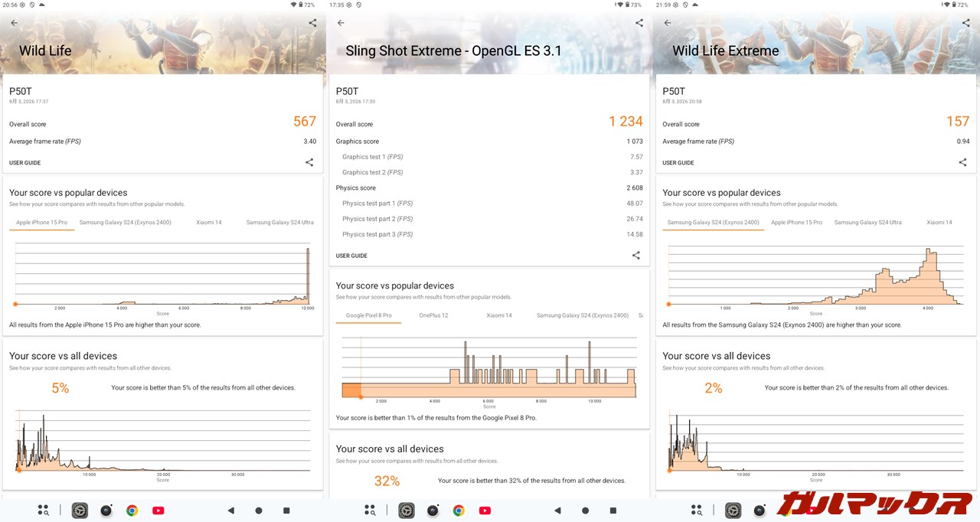Click Sling Shot overall score 1 234
This screenshot has width=980, height=522.
[626, 122]
